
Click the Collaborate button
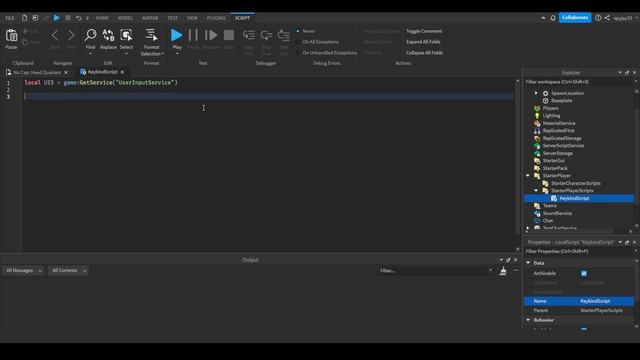point(575,18)
